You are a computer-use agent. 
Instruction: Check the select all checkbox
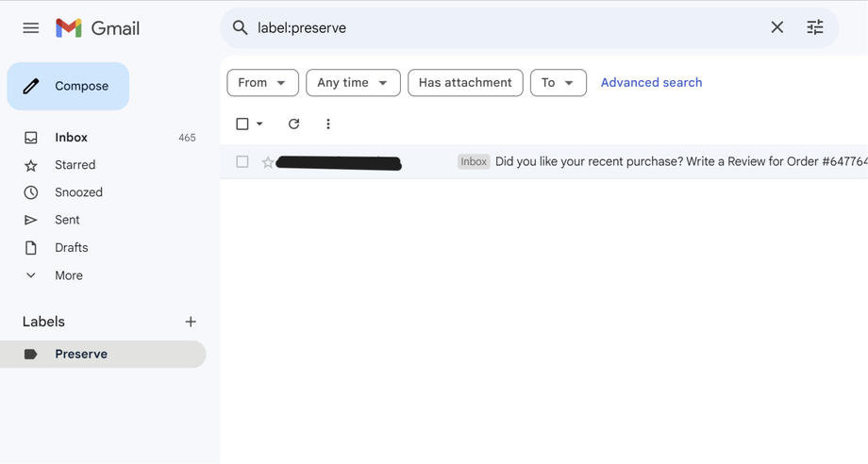[x=242, y=124]
